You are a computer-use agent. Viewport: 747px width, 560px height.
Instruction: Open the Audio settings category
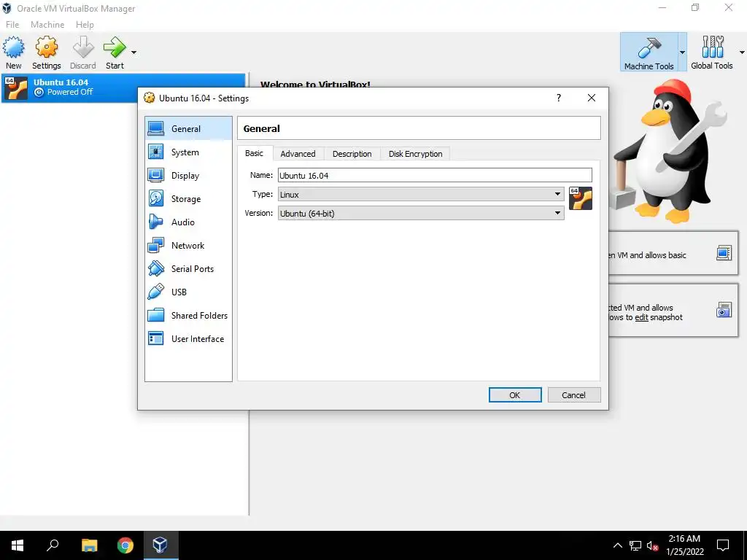pyautogui.click(x=188, y=222)
